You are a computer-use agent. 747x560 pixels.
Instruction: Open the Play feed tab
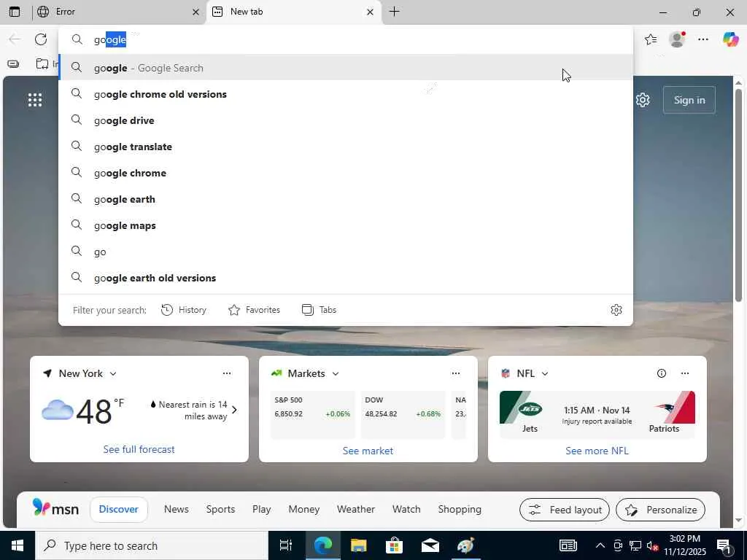[x=262, y=510]
